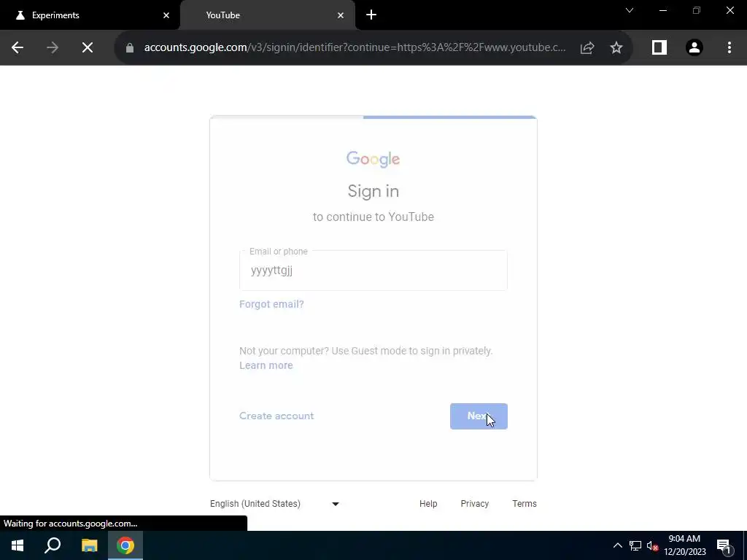
Task: Open the Privacy link
Action: click(474, 504)
